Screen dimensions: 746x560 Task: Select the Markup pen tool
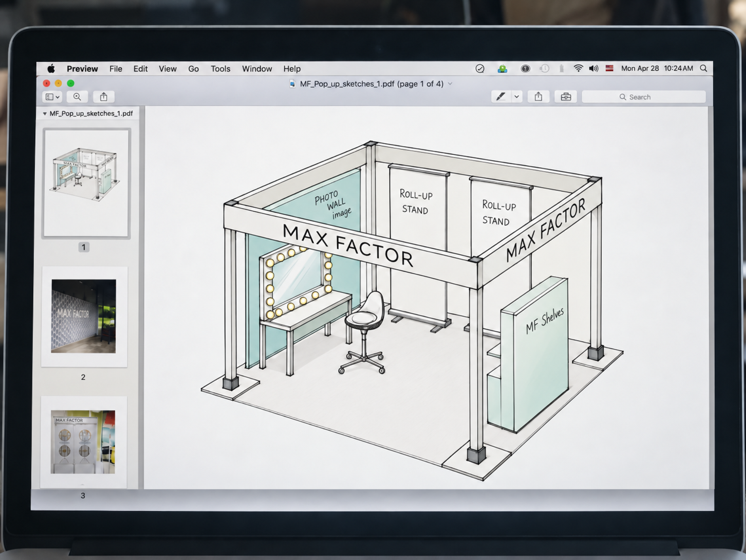point(501,97)
